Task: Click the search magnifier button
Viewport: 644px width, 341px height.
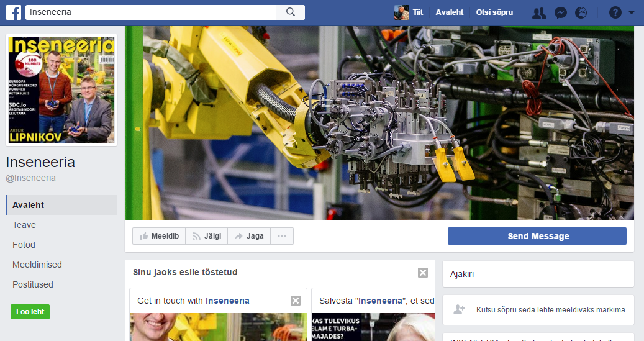Action: [291, 12]
